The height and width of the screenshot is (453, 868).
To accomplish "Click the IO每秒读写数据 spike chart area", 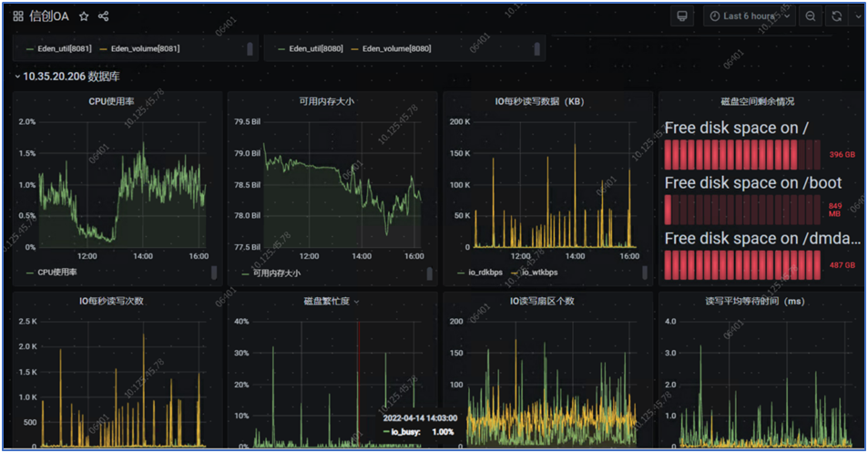I will (x=555, y=184).
